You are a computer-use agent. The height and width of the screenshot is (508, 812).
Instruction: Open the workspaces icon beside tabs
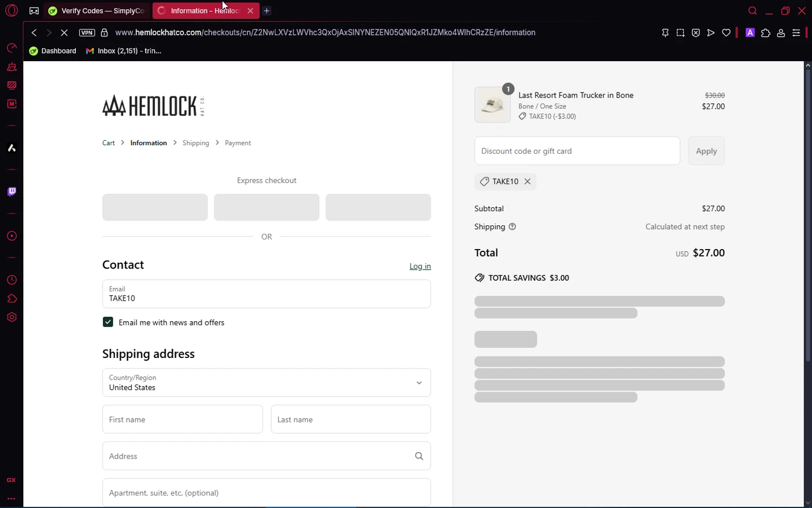(34, 11)
